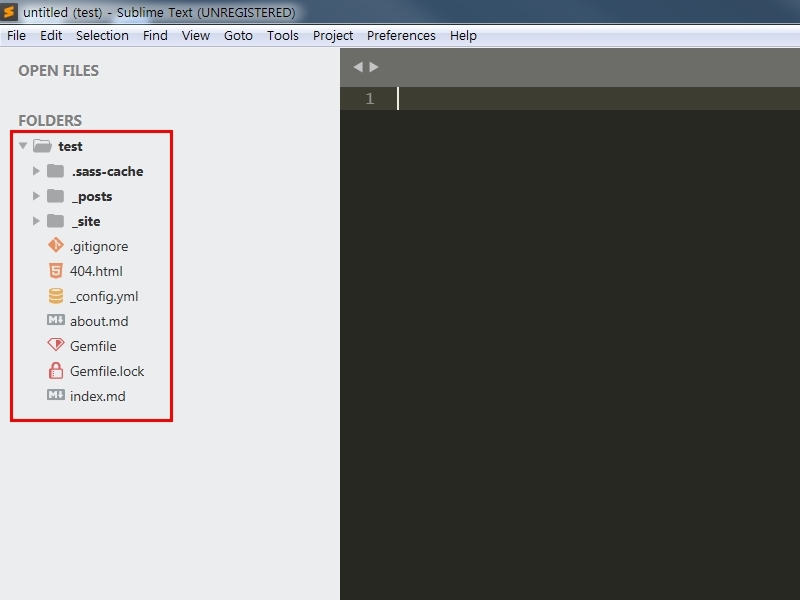
Task: Expand the .sass-cache folder arrow
Action: click(x=37, y=171)
